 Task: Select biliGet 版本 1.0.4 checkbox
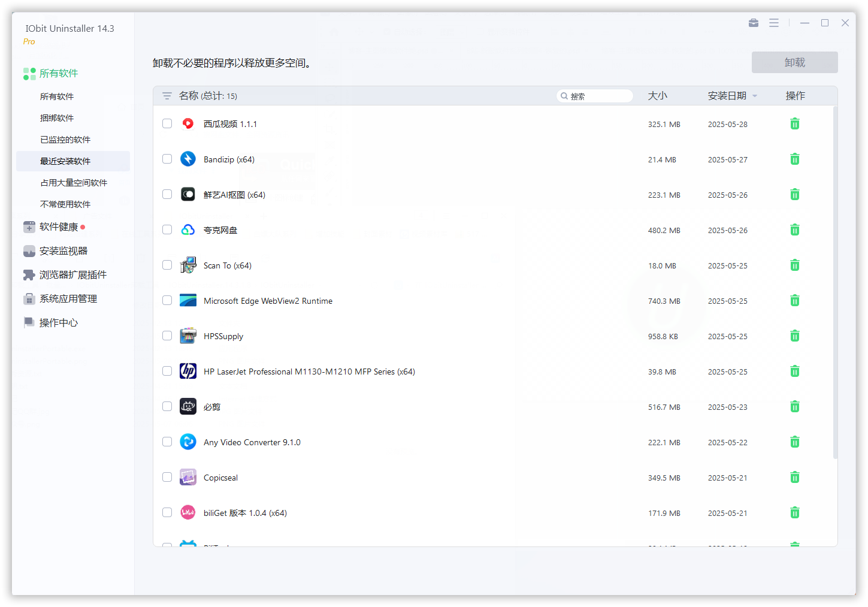pos(167,512)
